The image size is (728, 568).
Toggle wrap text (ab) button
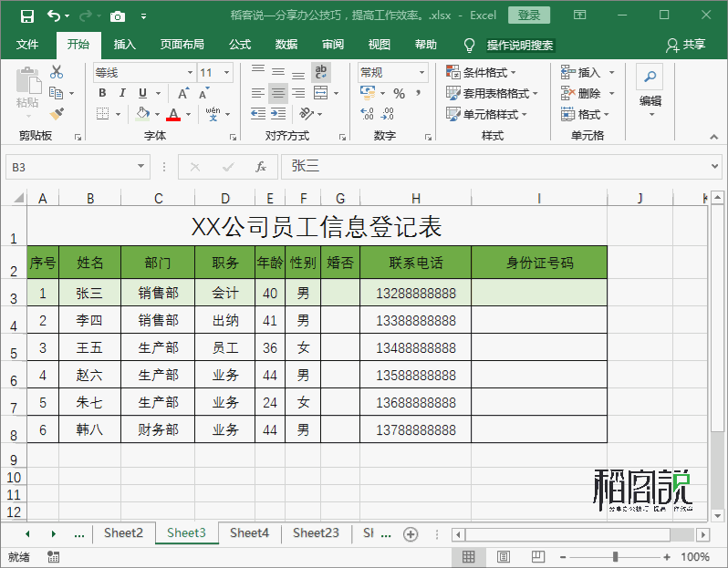[x=321, y=71]
